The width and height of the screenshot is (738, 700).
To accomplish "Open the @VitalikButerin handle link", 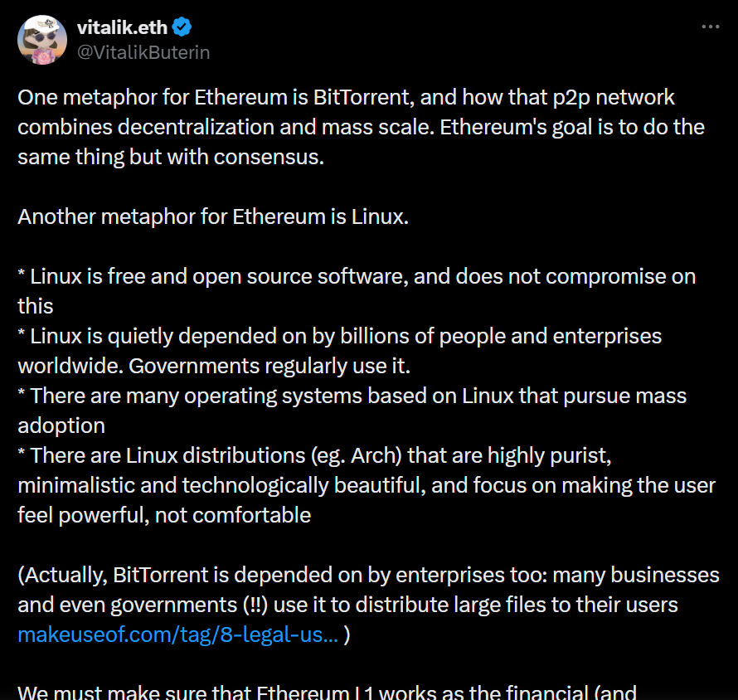I will 143,52.
